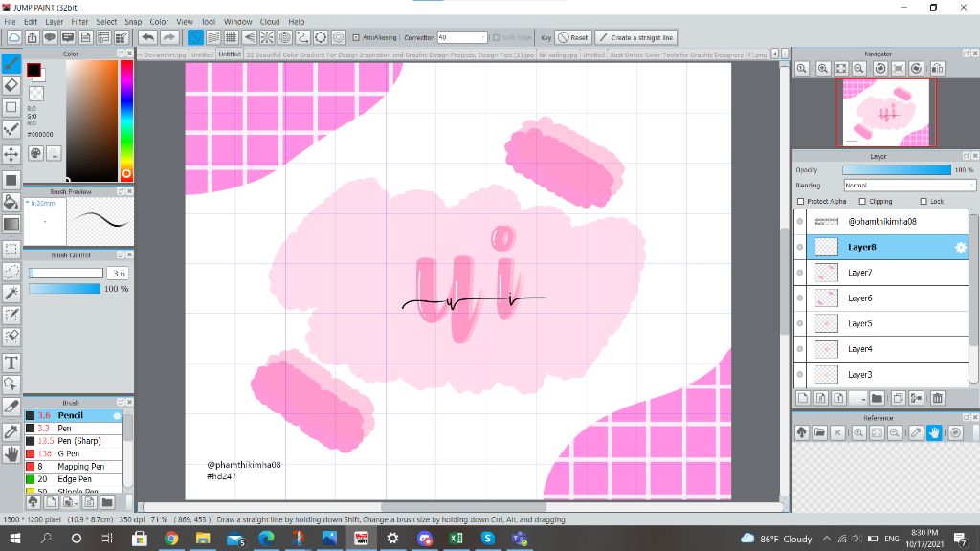The image size is (980, 551).
Task: Open add-layer type dropdown arrow
Action: pos(862,398)
